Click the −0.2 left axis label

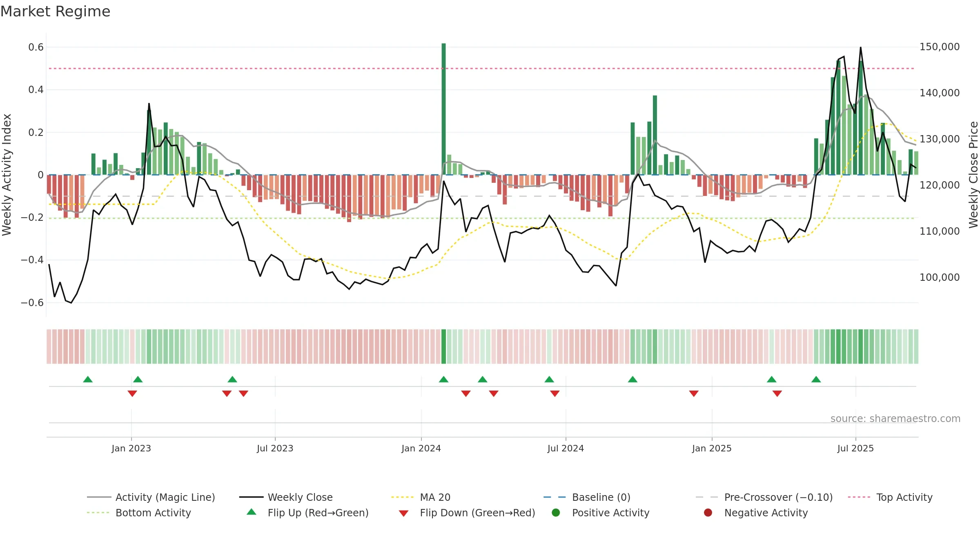[x=32, y=218]
